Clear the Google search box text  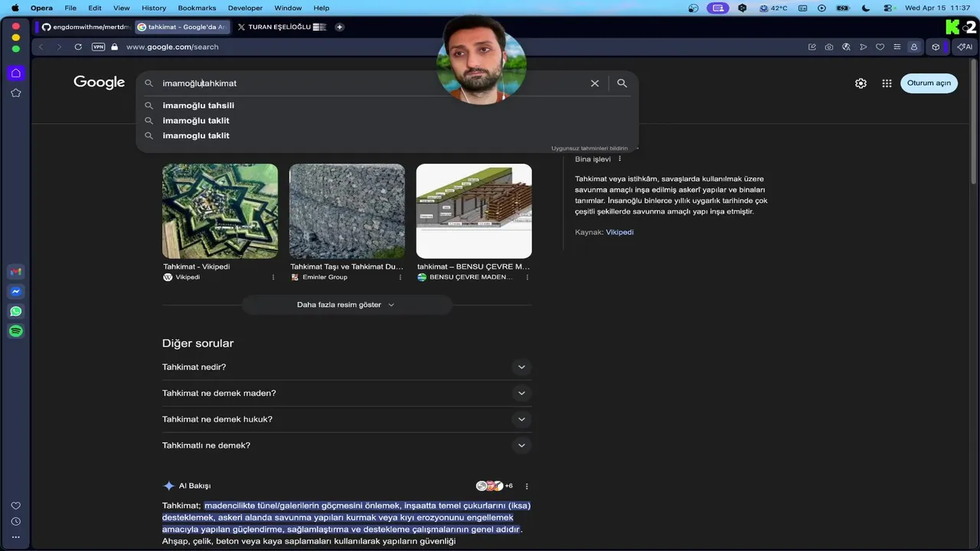pyautogui.click(x=595, y=83)
